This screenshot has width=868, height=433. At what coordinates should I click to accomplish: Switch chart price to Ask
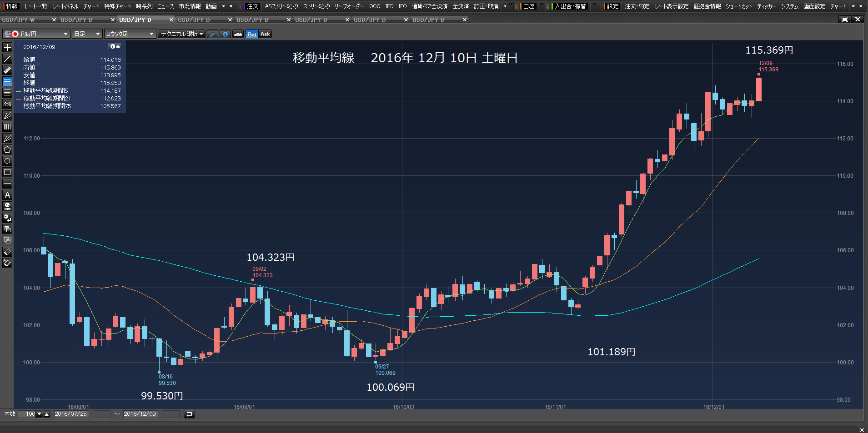(265, 34)
